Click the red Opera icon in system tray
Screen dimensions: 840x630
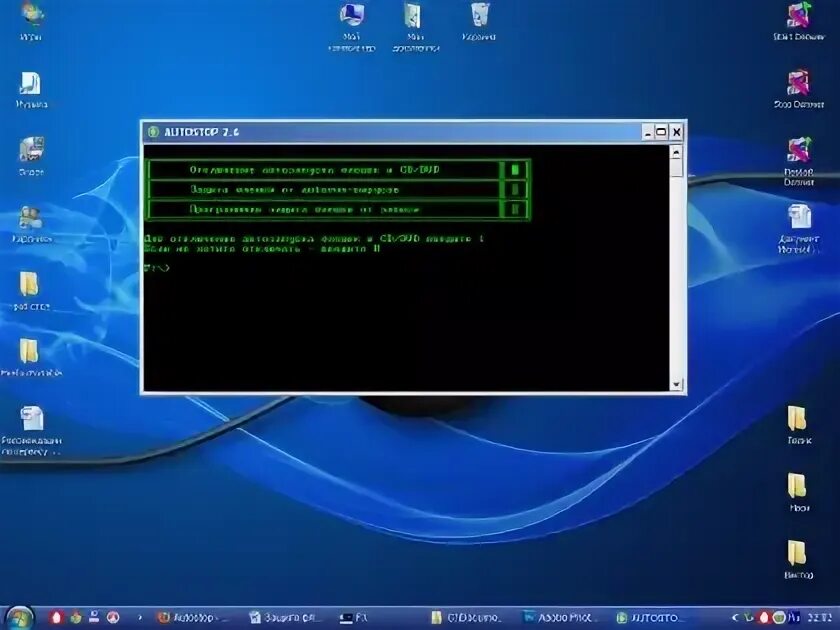pyautogui.click(x=764, y=618)
